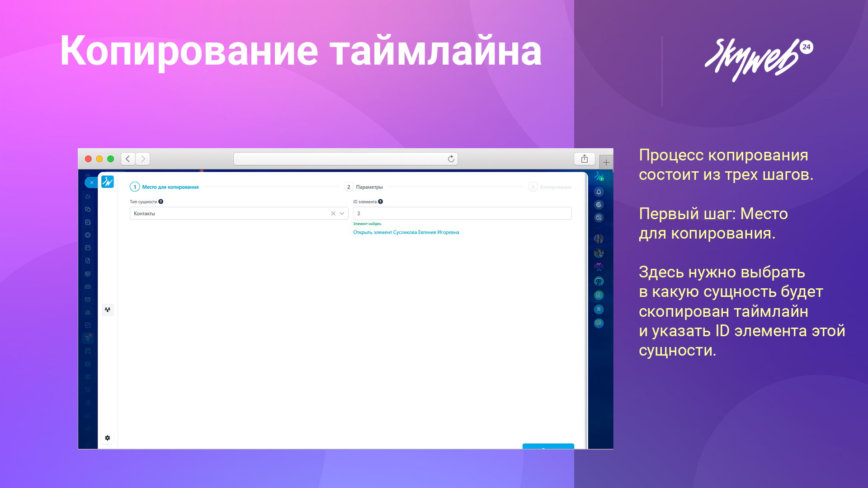
Task: Clear the Контакты selection with X
Action: (333, 214)
